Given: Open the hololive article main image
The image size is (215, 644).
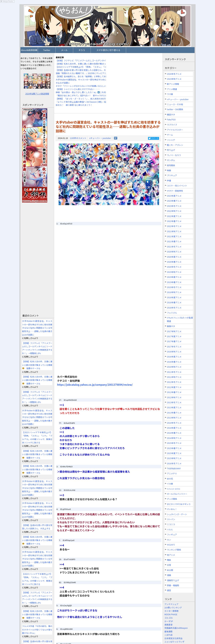Looking at the screenshot, I should coord(109,174).
